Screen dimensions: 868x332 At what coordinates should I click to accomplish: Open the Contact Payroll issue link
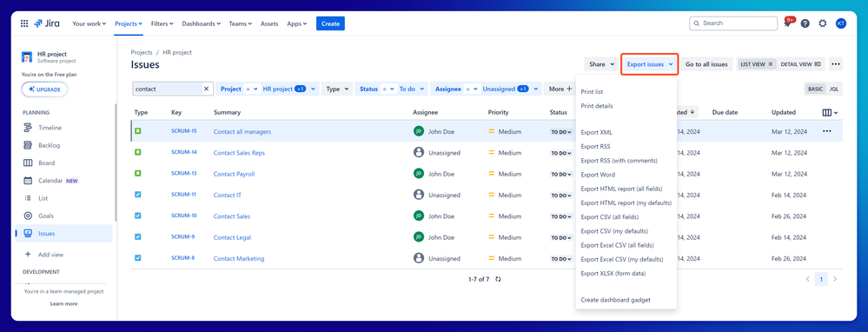pos(235,175)
